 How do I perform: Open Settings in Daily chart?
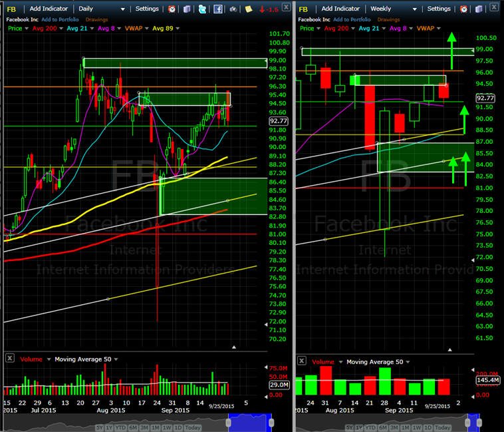pyautogui.click(x=147, y=9)
